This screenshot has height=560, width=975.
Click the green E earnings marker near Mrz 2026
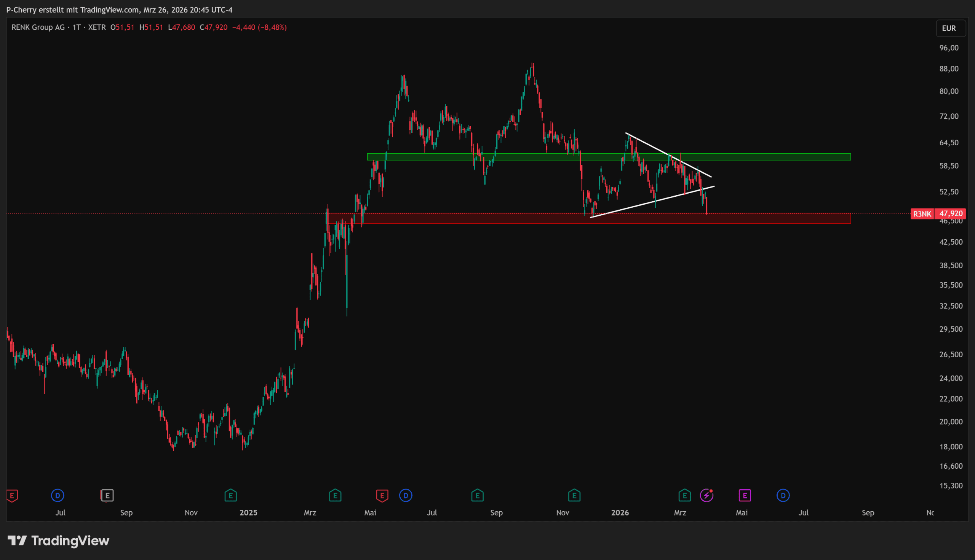[684, 495]
